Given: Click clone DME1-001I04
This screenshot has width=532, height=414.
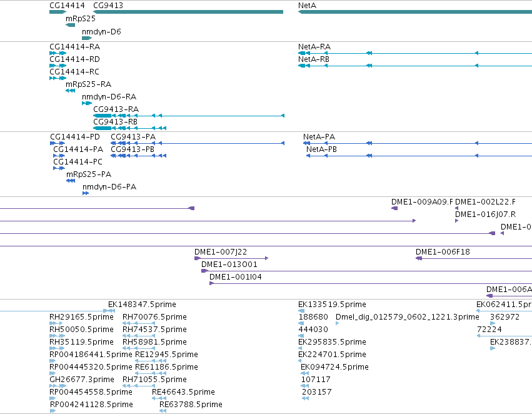Looking at the screenshot, I should pyautogui.click(x=236, y=277).
